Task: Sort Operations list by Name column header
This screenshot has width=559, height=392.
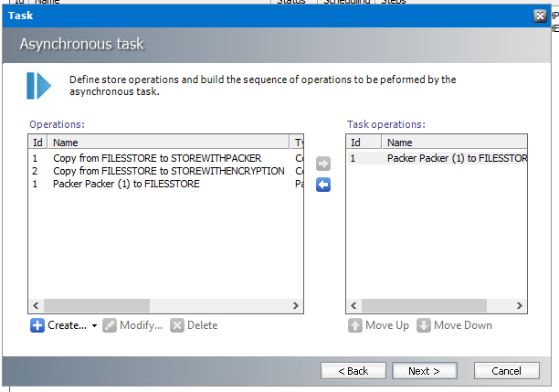Action: click(169, 143)
